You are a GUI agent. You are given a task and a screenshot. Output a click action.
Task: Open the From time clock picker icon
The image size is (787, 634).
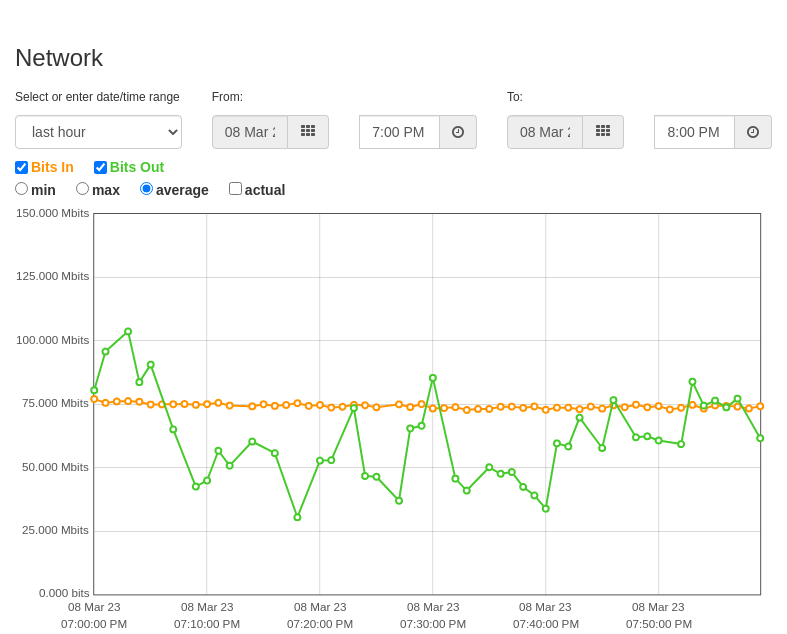(x=458, y=132)
